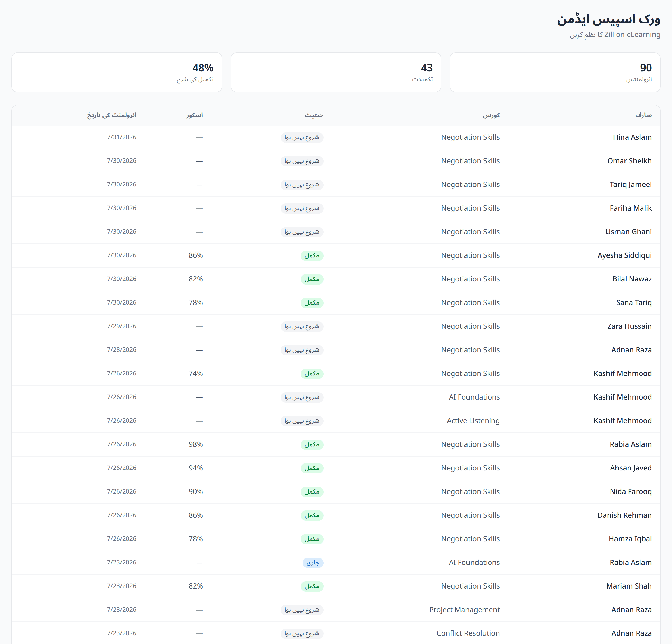672x644 pixels.
Task: Select the user name Zara Hussain
Action: point(629,326)
